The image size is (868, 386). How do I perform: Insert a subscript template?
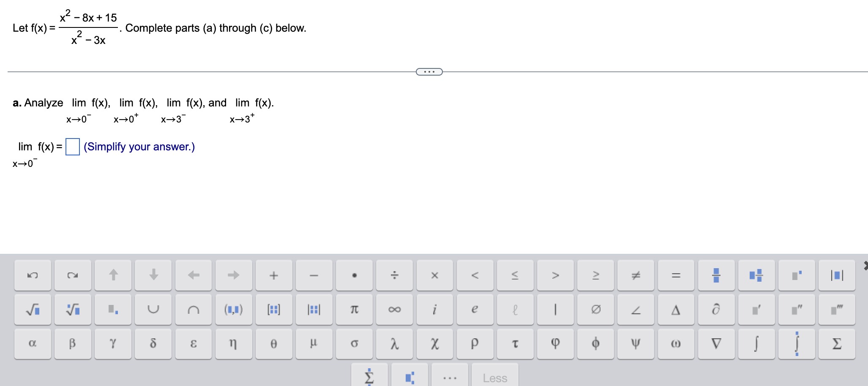(x=113, y=310)
